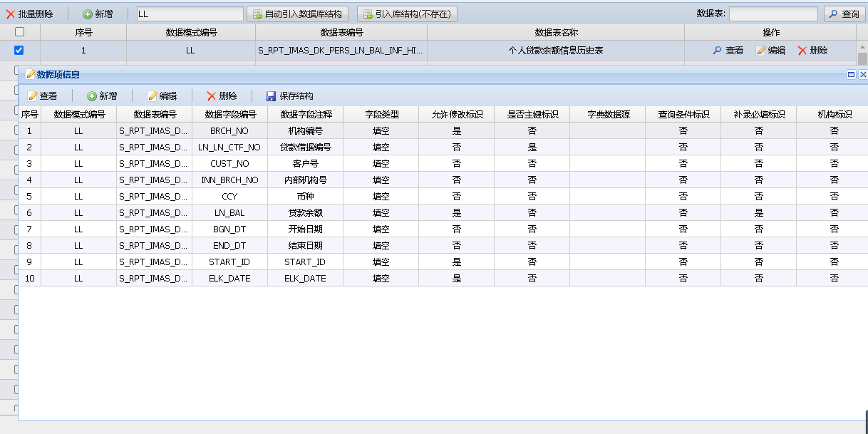This screenshot has height=434, width=868.
Task: Click 自动引入数据库结构 button
Action: 297,14
